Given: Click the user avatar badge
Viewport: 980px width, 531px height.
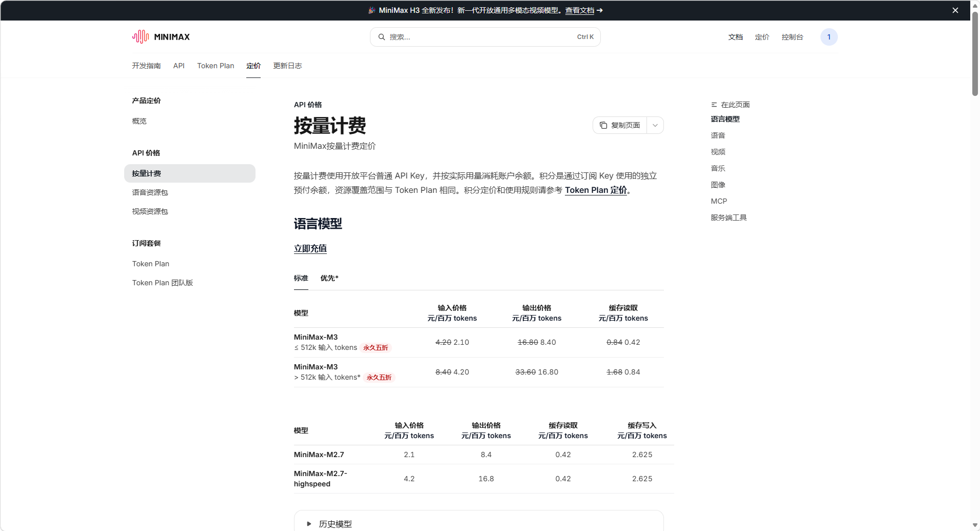Looking at the screenshot, I should pos(829,37).
